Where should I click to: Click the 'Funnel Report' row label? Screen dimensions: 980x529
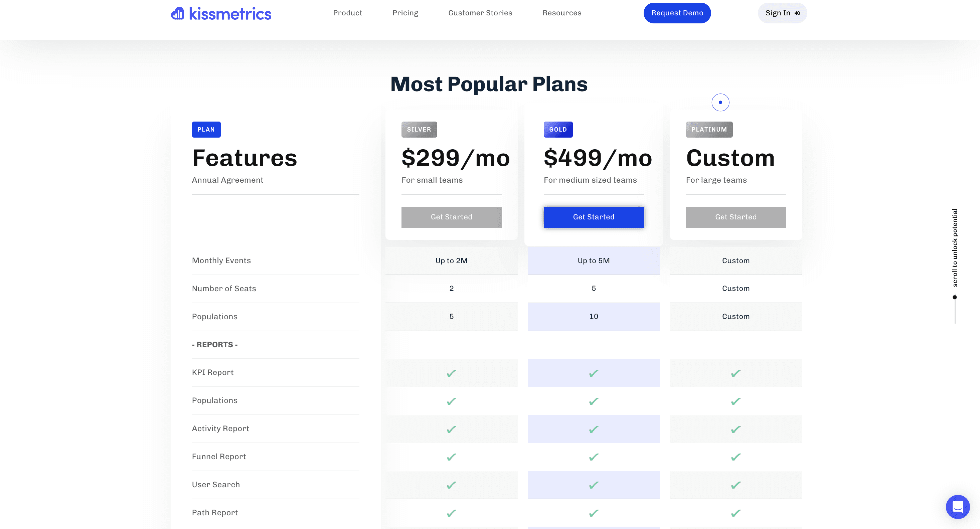219,456
